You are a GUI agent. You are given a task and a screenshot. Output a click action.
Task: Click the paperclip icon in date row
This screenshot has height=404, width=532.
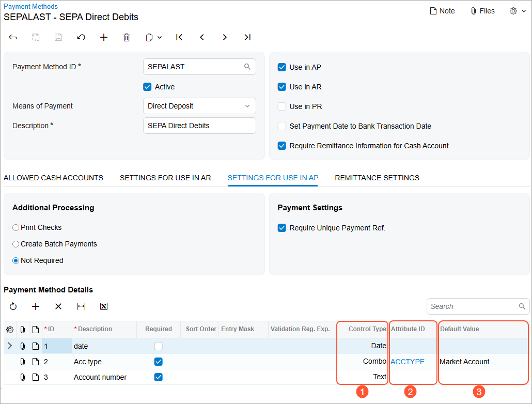[x=22, y=346]
